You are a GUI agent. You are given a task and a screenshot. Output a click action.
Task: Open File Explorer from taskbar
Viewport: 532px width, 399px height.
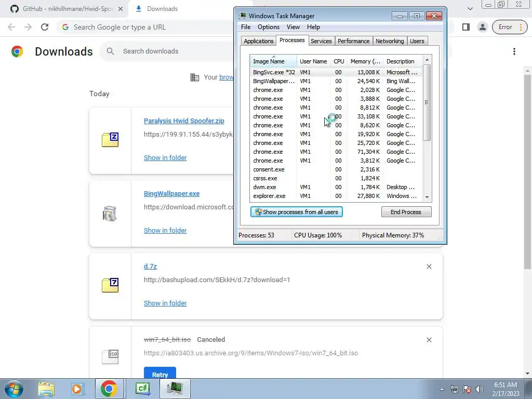[46, 389]
